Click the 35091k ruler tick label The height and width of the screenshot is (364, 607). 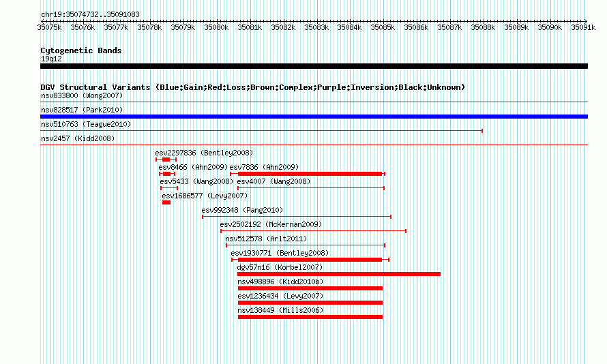pos(583,27)
